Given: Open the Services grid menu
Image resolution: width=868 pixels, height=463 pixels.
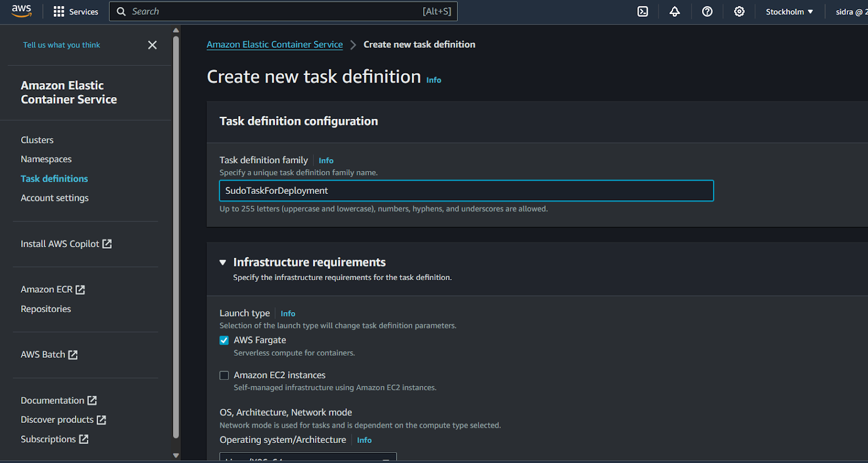Looking at the screenshot, I should click(76, 11).
